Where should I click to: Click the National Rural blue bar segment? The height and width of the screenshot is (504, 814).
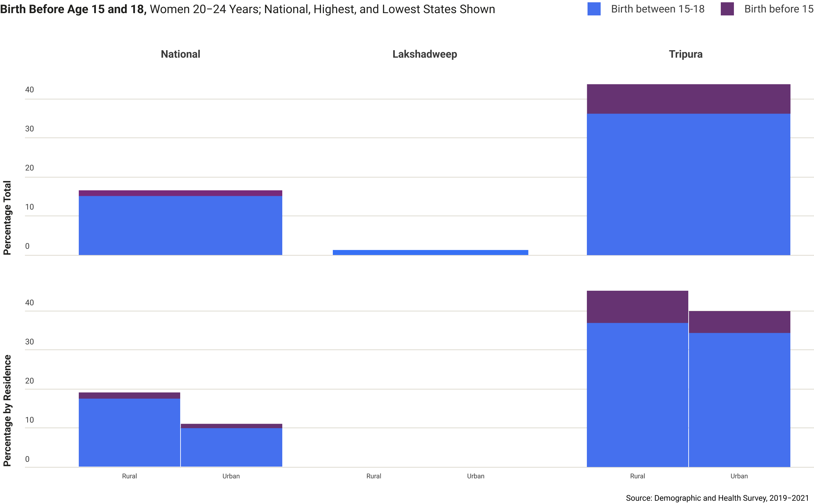tap(129, 432)
